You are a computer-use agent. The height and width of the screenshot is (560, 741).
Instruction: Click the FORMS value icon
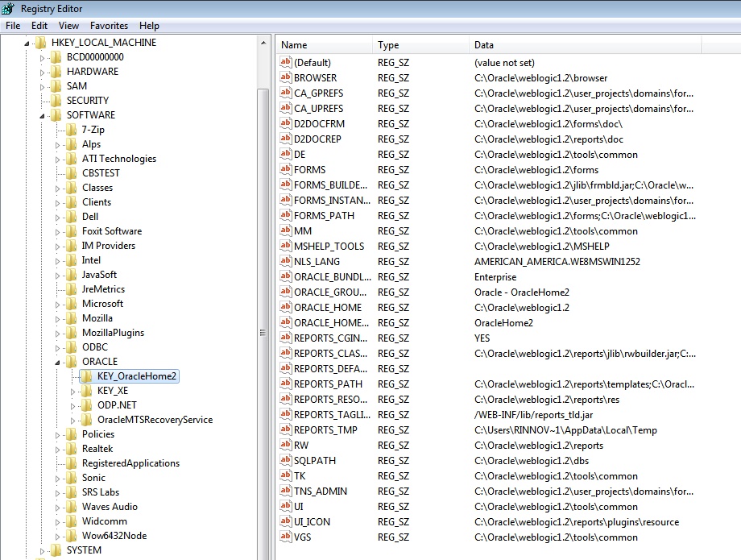285,169
